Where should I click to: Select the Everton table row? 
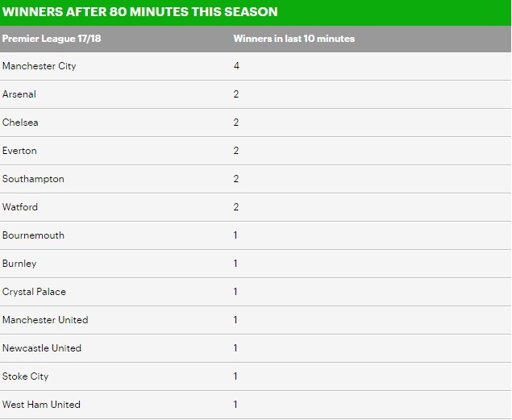(19, 151)
